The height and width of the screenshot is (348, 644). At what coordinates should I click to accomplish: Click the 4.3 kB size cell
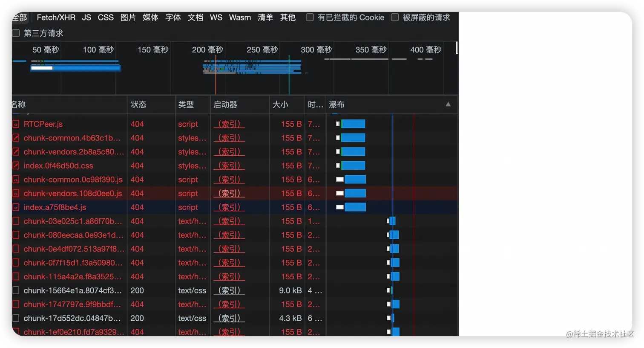(x=290, y=318)
